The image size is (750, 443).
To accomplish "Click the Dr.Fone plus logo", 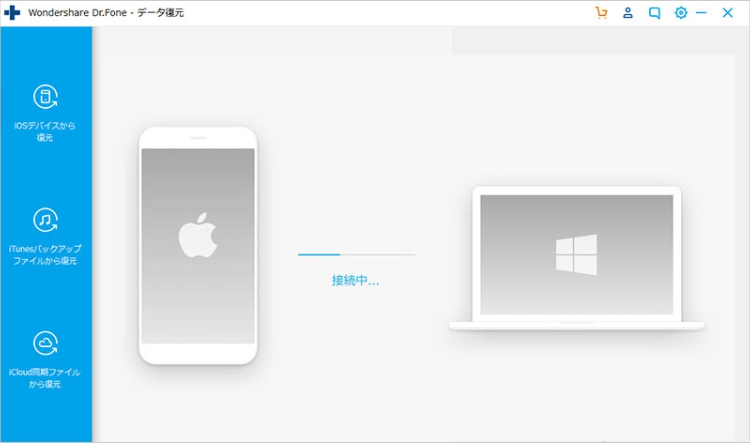I will (12, 12).
